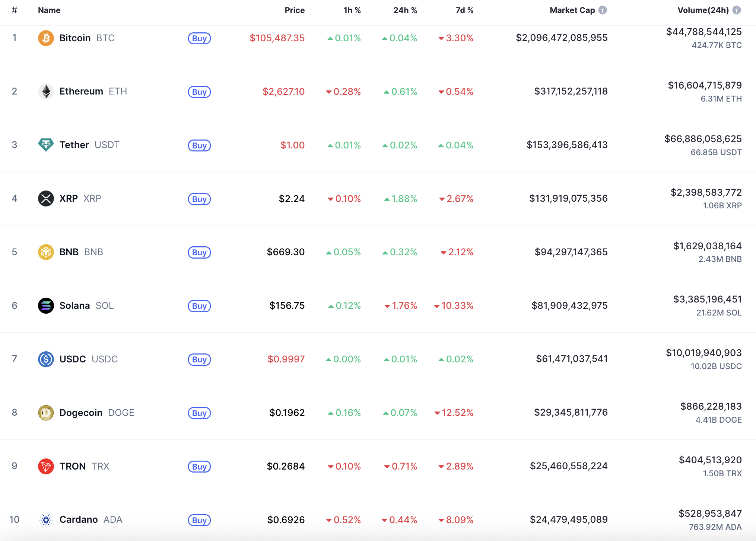Open the Tether USDT name link
This screenshot has height=541, width=756.
click(x=89, y=145)
